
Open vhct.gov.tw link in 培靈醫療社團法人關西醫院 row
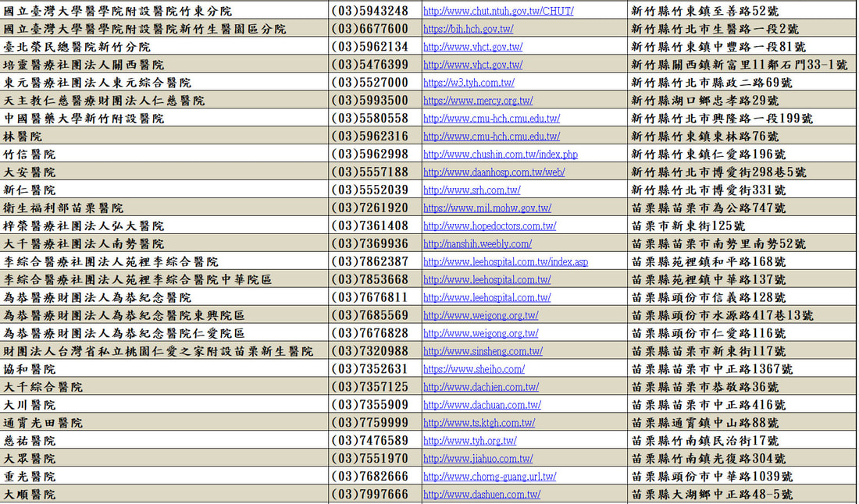coord(472,65)
